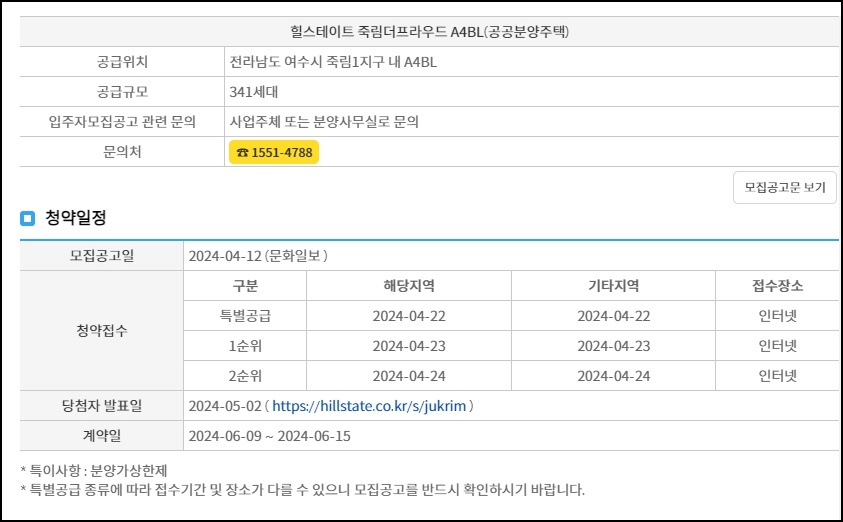Click the winner announcement date 2024-05-02
Image resolution: width=843 pixels, height=522 pixels.
point(225,406)
